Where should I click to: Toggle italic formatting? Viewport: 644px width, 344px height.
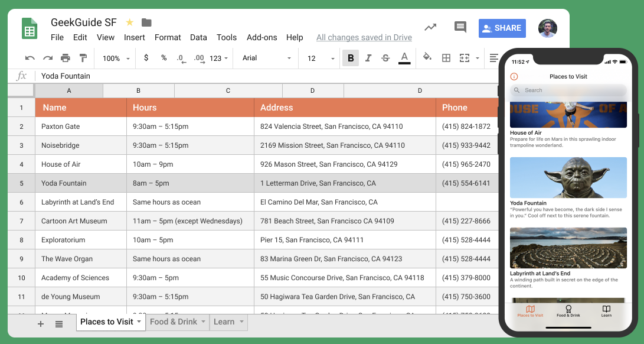[368, 58]
